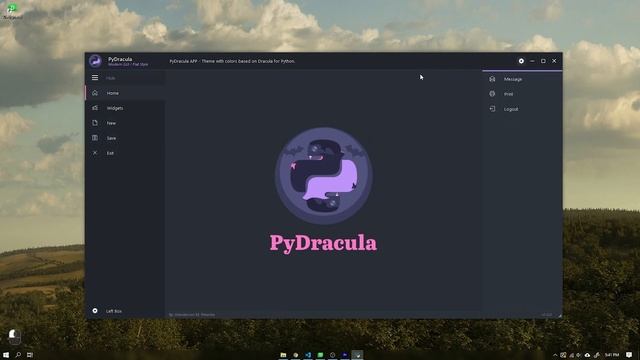Minimize the PyDracula window
640x360 pixels.
click(x=532, y=61)
